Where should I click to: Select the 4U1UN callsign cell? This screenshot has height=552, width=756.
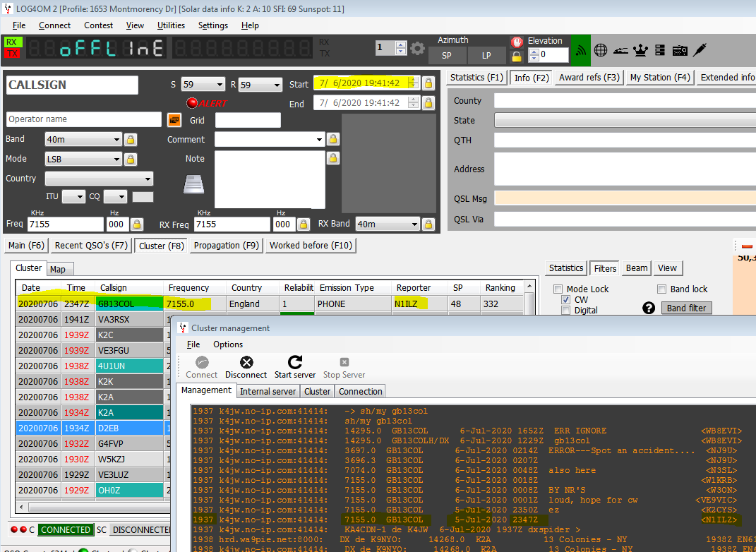click(129, 366)
